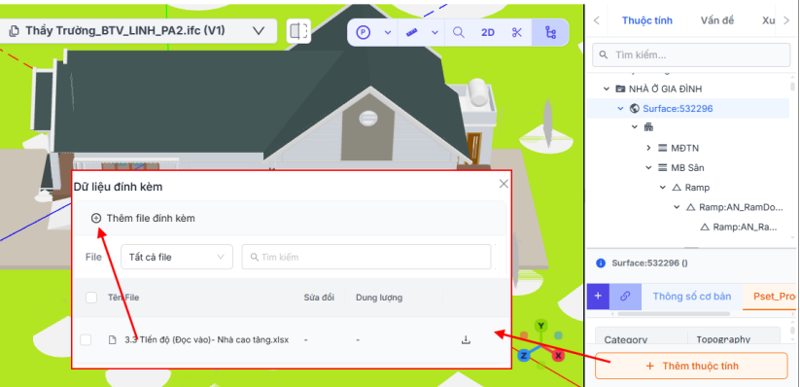Focus the Tìm kiếm search box in the properties panel
This screenshot has width=800, height=387.
pyautogui.click(x=691, y=55)
